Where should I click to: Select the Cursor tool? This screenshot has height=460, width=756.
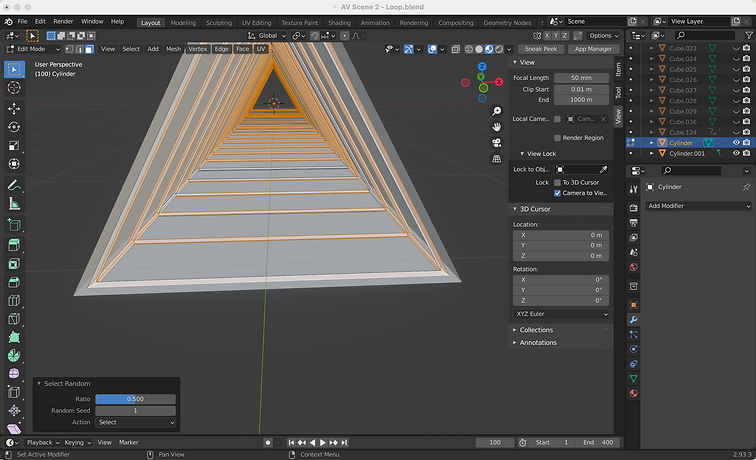(x=14, y=88)
